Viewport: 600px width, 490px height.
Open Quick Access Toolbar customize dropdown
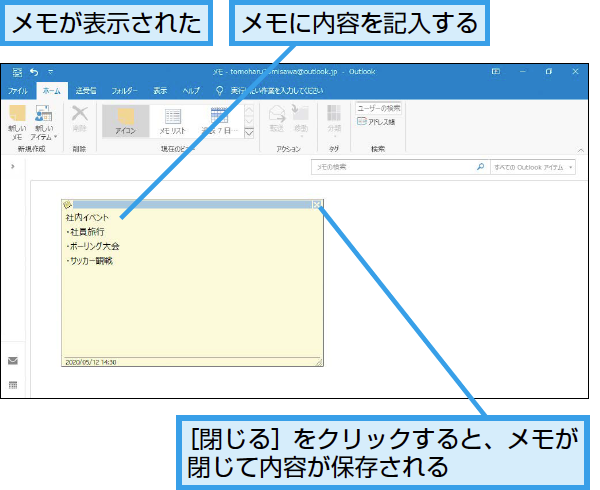point(51,72)
